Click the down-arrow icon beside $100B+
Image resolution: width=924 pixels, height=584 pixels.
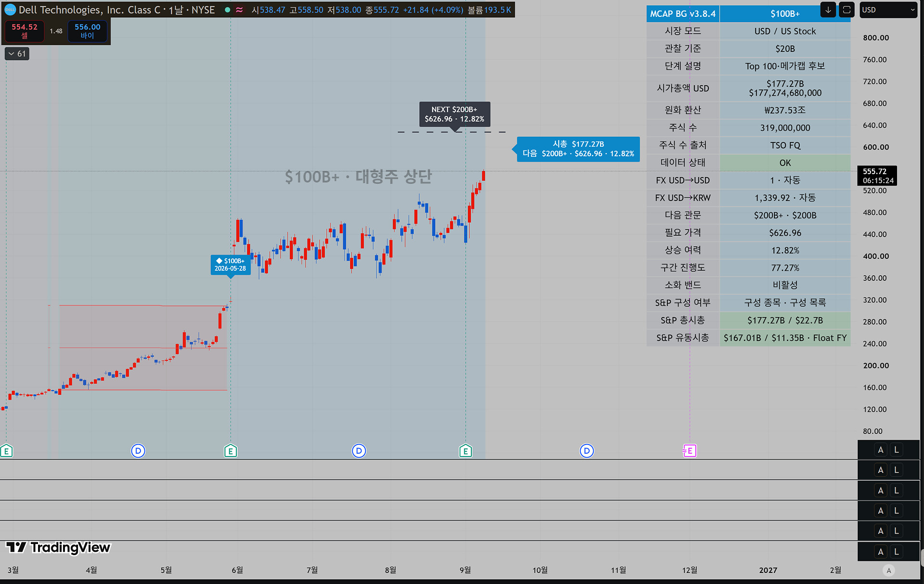click(x=828, y=10)
